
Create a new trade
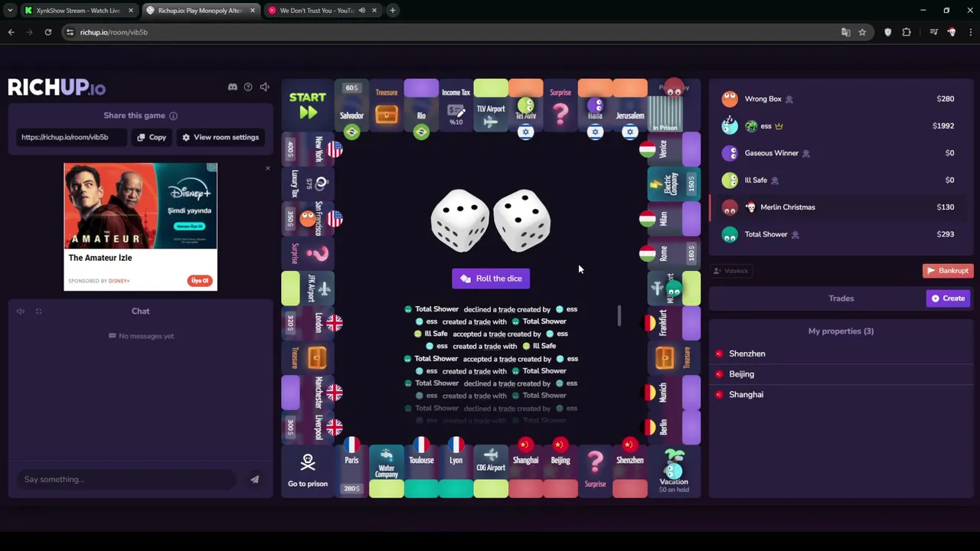pyautogui.click(x=949, y=298)
